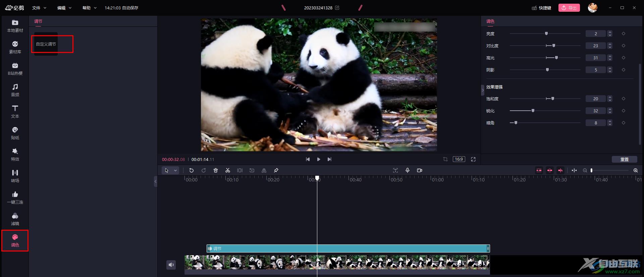Click the 对比度 value input field
The image size is (644, 277).
point(596,46)
